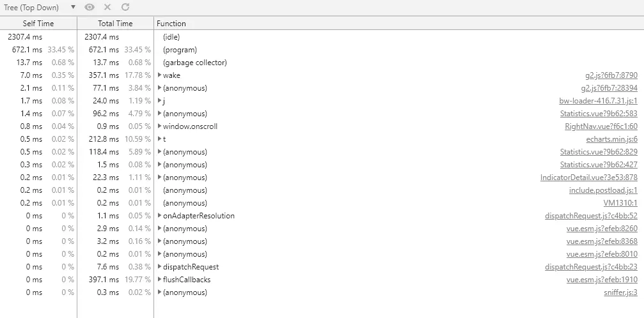Select the (idle) row
Screen dimensions: 644x318
tap(322, 37)
